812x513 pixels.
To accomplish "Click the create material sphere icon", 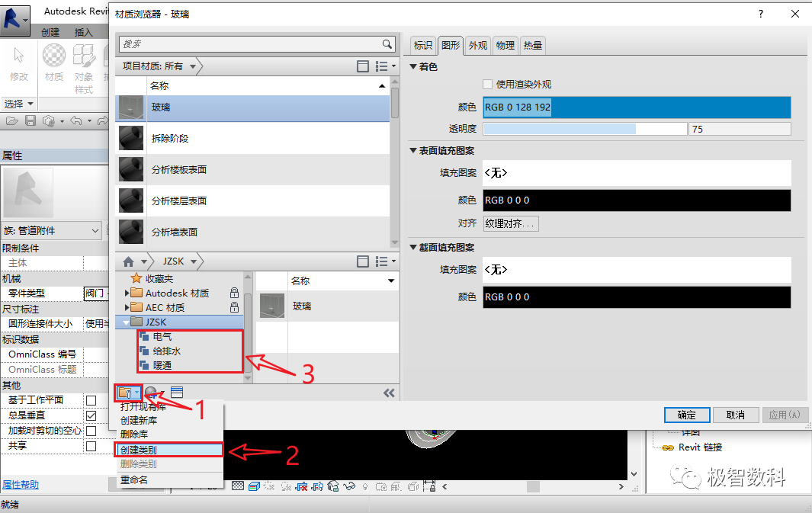I will click(151, 393).
